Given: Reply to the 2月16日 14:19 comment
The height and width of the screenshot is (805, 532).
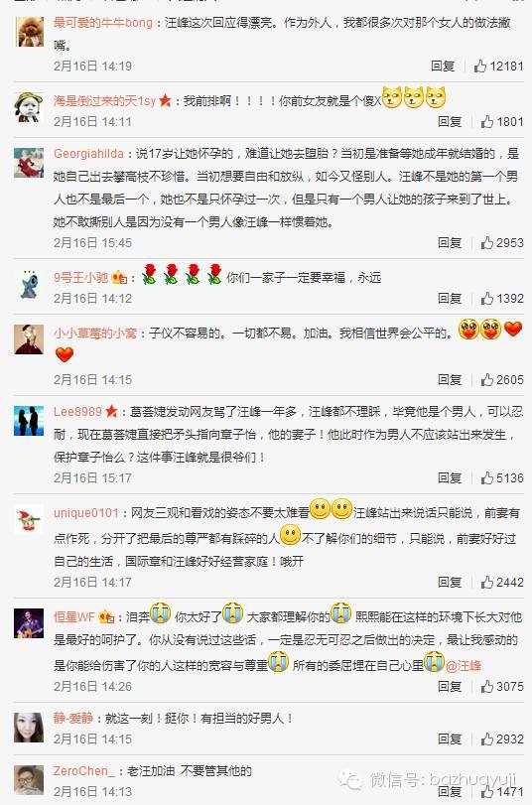Looking at the screenshot, I should [442, 66].
